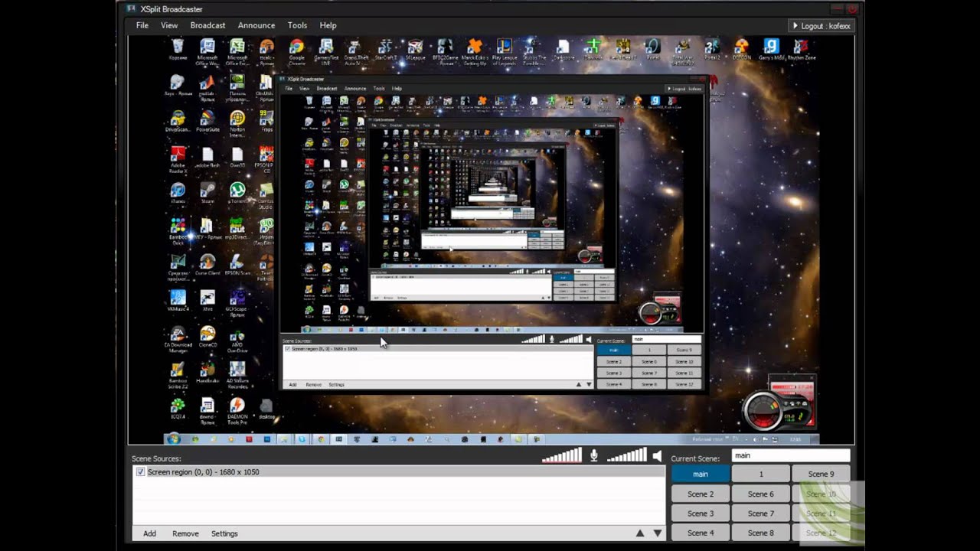
Task: Click the CloneCD desktop icon
Action: [x=207, y=337]
